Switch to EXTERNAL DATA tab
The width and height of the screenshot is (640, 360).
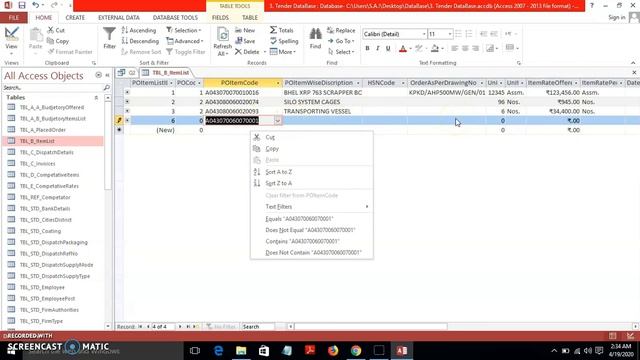pos(119,18)
